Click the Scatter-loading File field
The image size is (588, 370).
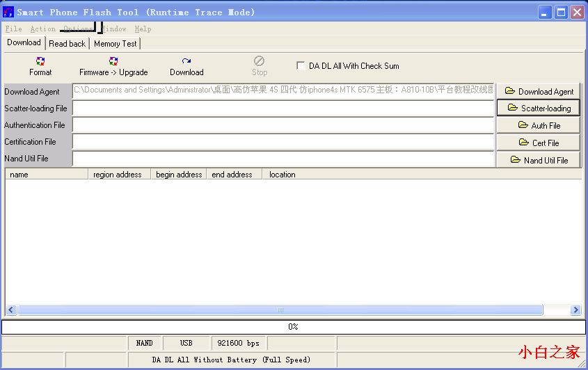(283, 108)
